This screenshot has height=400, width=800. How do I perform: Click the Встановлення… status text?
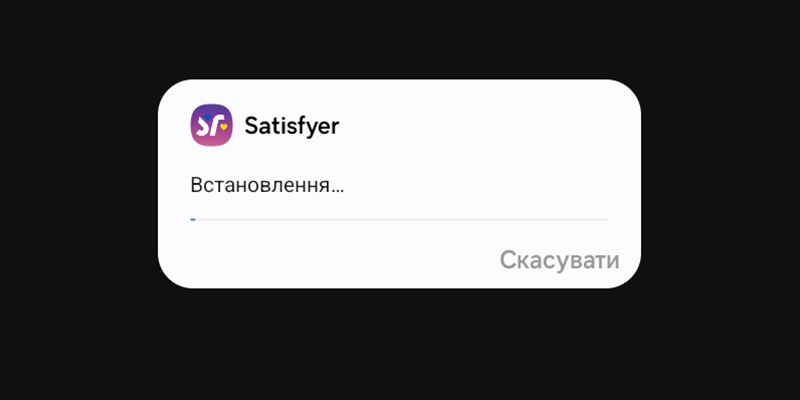[267, 185]
